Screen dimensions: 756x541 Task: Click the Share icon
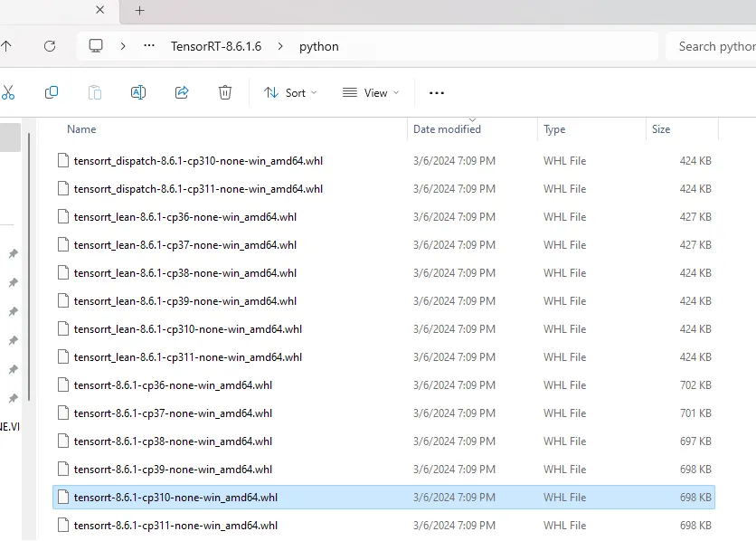point(181,92)
